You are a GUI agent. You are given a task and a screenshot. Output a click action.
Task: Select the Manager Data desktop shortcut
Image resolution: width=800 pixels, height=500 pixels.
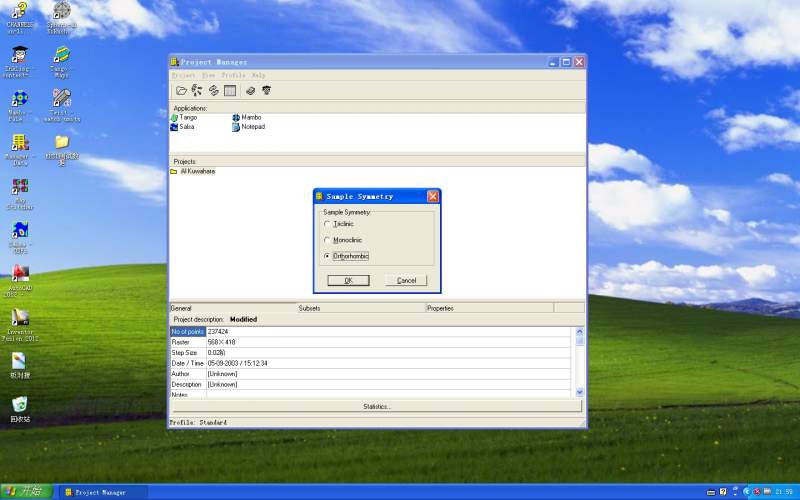coord(19,150)
